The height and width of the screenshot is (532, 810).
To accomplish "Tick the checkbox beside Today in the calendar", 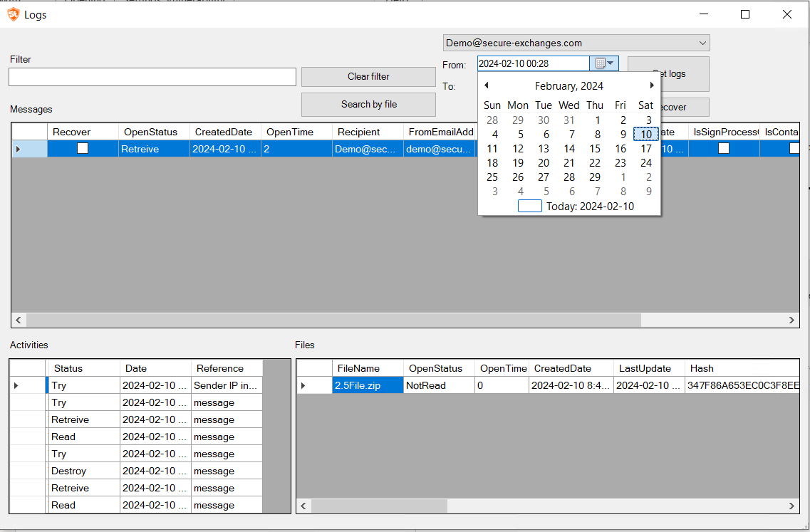I will coord(529,206).
